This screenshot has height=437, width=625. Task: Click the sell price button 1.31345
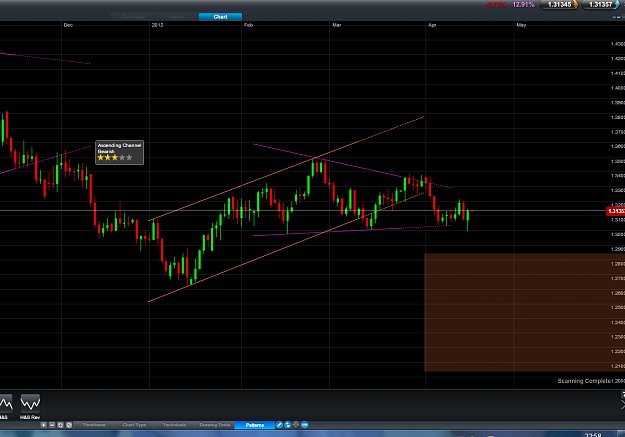(x=559, y=5)
